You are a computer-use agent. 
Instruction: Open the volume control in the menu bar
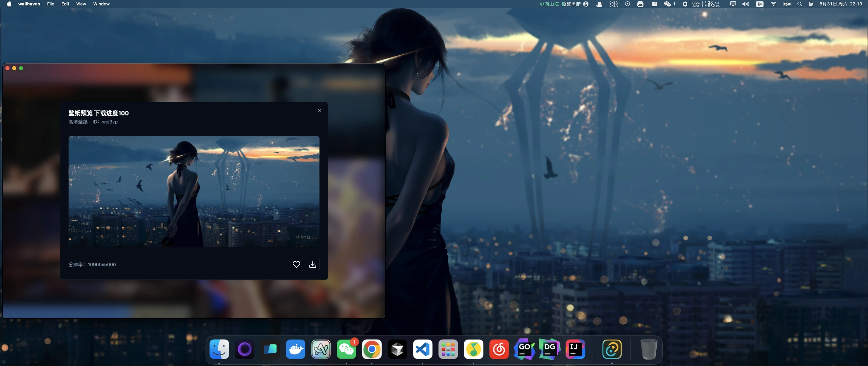746,4
